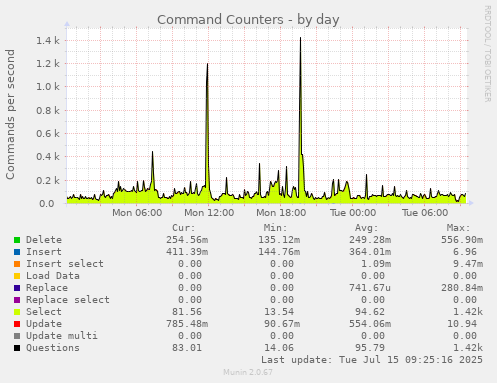This screenshot has width=497, height=383.
Task: Click the '0.6 k' y-axis label
Action: pyautogui.click(x=48, y=133)
